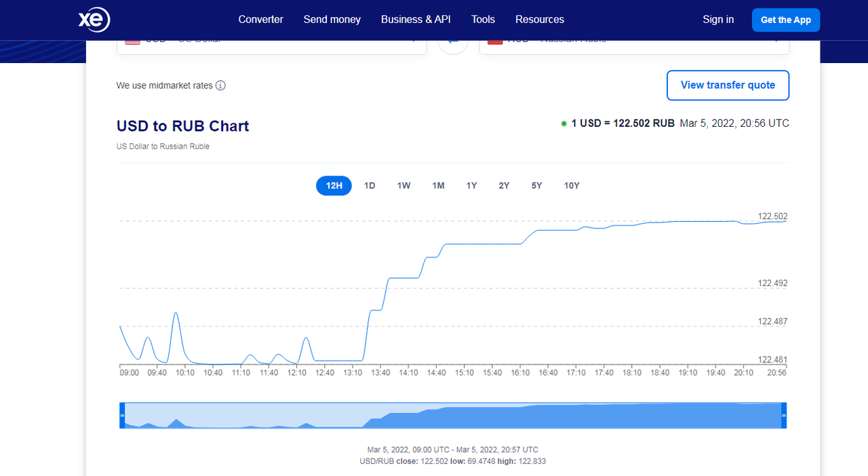Open midmarket rates info icon

[x=220, y=85]
